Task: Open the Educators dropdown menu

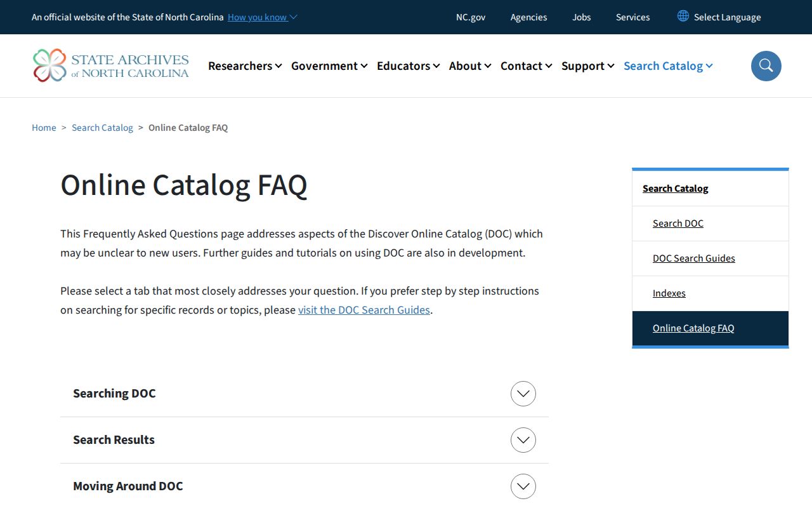Action: pyautogui.click(x=408, y=66)
